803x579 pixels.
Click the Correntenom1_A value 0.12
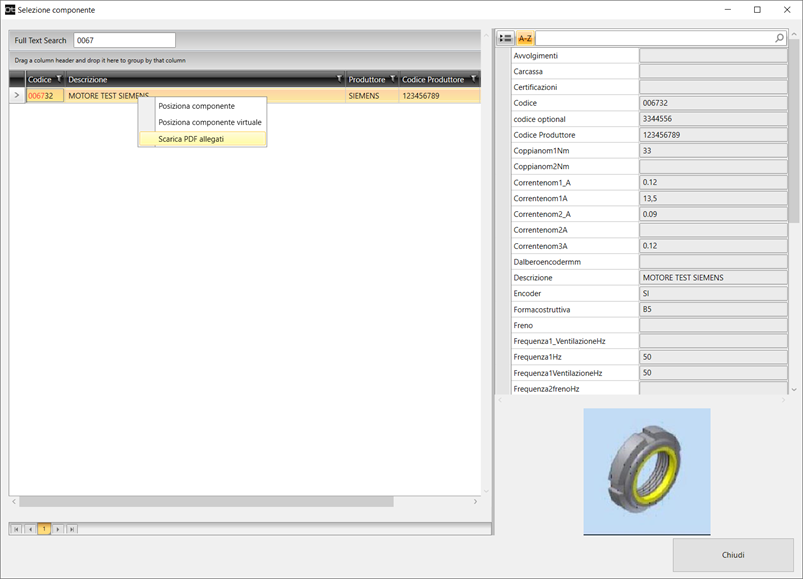(x=713, y=182)
